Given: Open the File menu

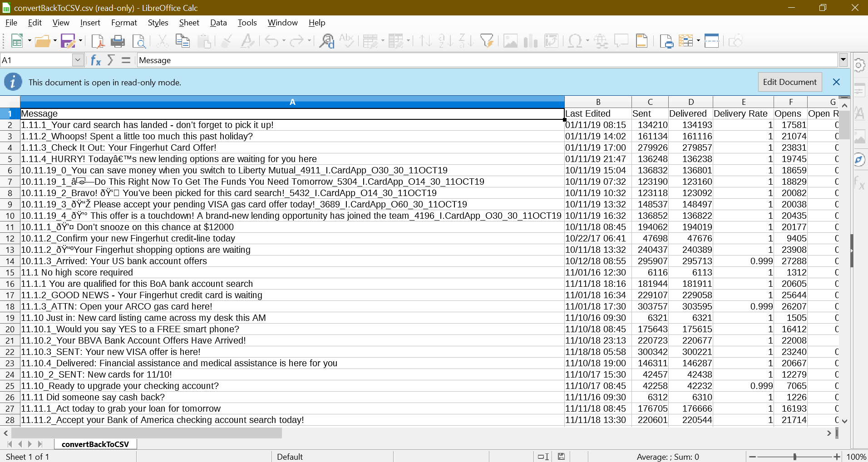Looking at the screenshot, I should [x=11, y=23].
